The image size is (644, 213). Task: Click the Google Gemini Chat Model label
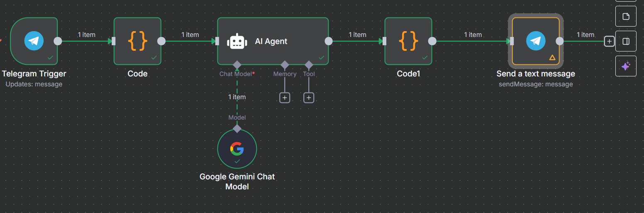click(237, 181)
